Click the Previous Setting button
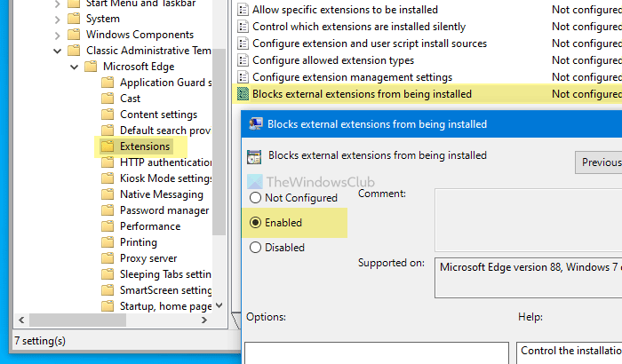 click(600, 162)
